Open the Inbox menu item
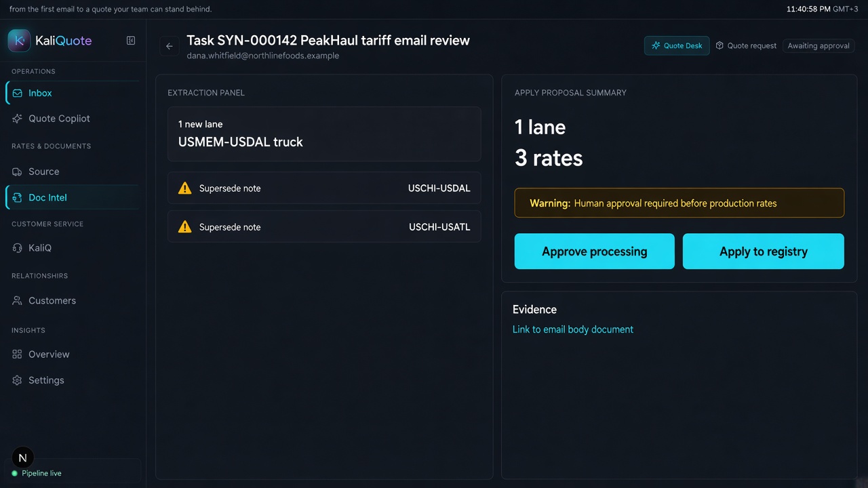Screen dimensions: 868x488 click(x=72, y=93)
